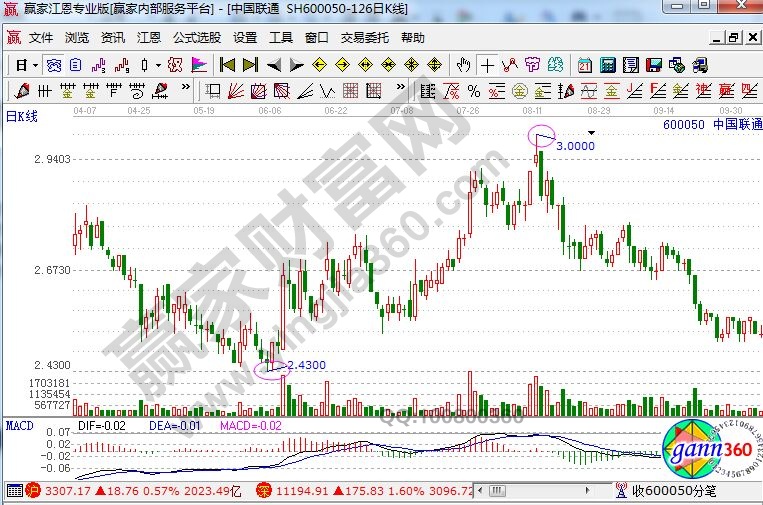Screen dimensions: 763x505
Task: Click the 3.0000 high price marker
Action: [575, 146]
